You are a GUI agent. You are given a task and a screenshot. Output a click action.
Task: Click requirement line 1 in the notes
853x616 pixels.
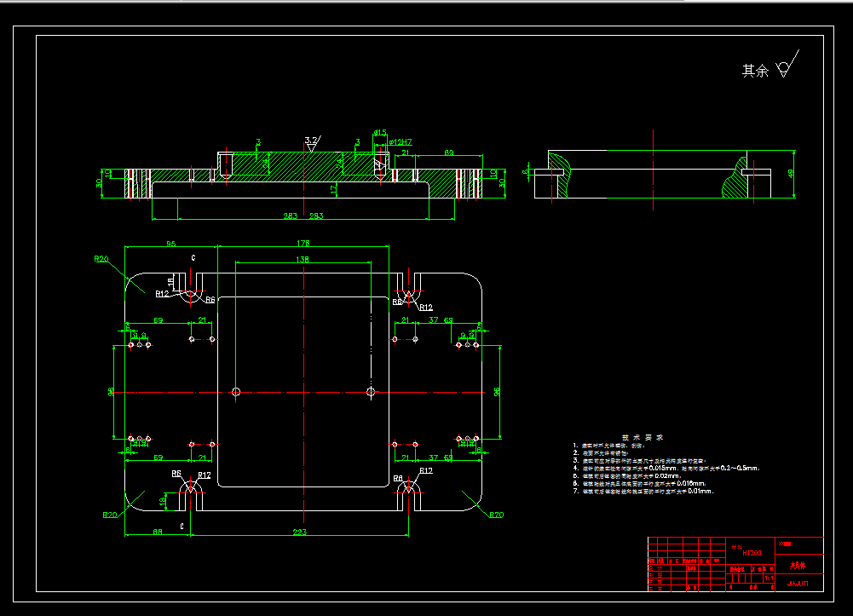point(608,446)
